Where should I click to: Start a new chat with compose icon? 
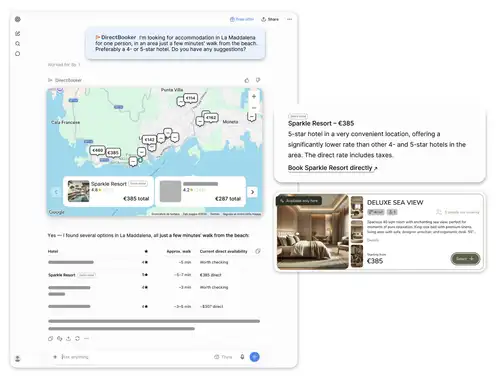pos(18,33)
